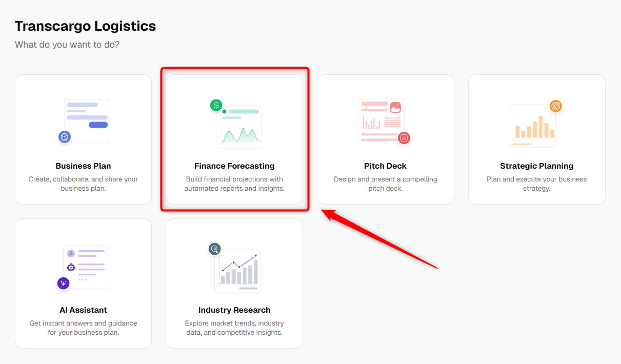Screen dimensions: 621x364
Task: Open the Strategic Planning title
Action: coord(537,166)
